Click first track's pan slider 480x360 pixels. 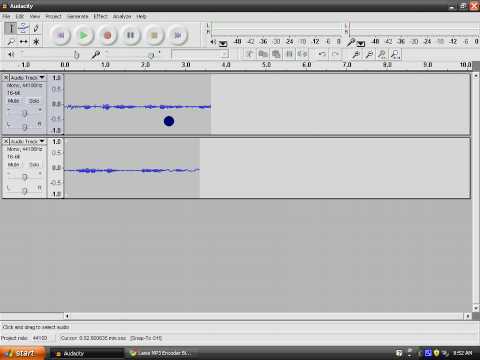coord(24,127)
